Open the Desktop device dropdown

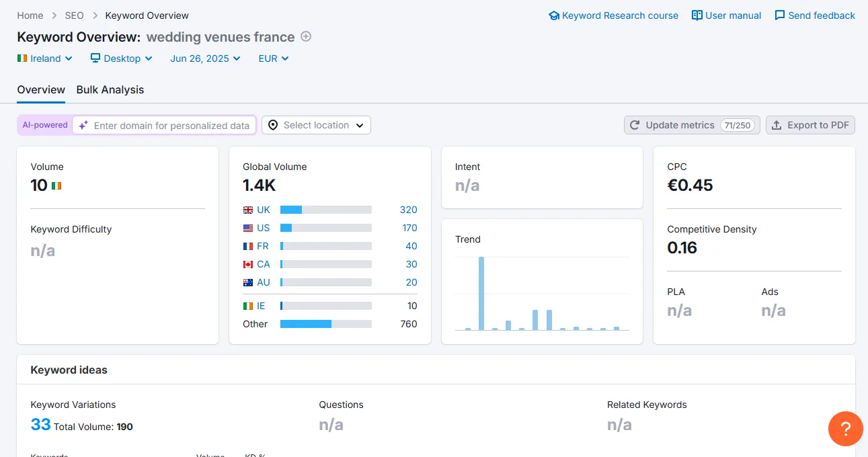click(x=122, y=58)
